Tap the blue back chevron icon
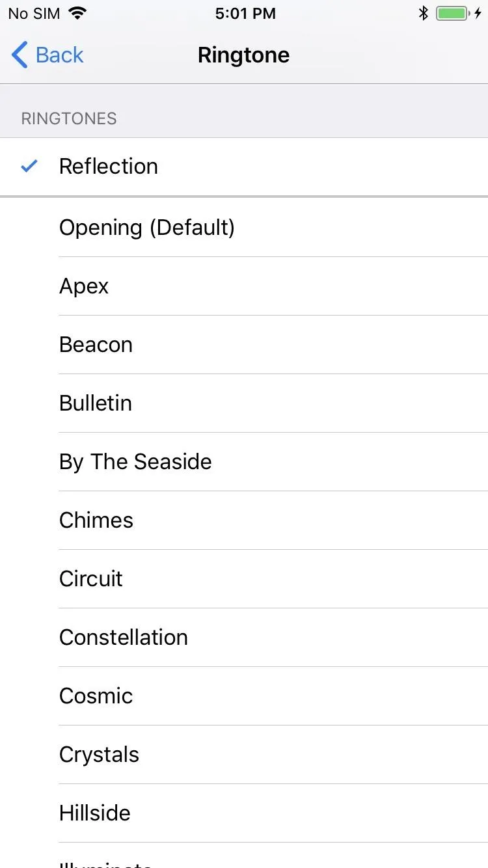Image resolution: width=488 pixels, height=868 pixels. click(x=20, y=55)
